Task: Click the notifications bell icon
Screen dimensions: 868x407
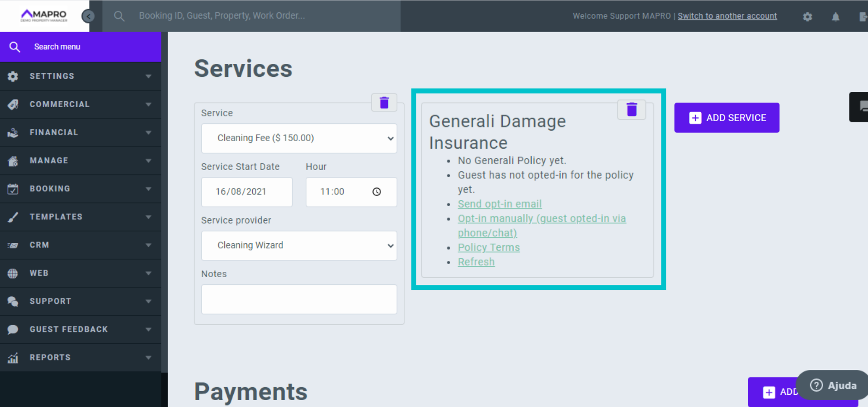Action: point(835,16)
